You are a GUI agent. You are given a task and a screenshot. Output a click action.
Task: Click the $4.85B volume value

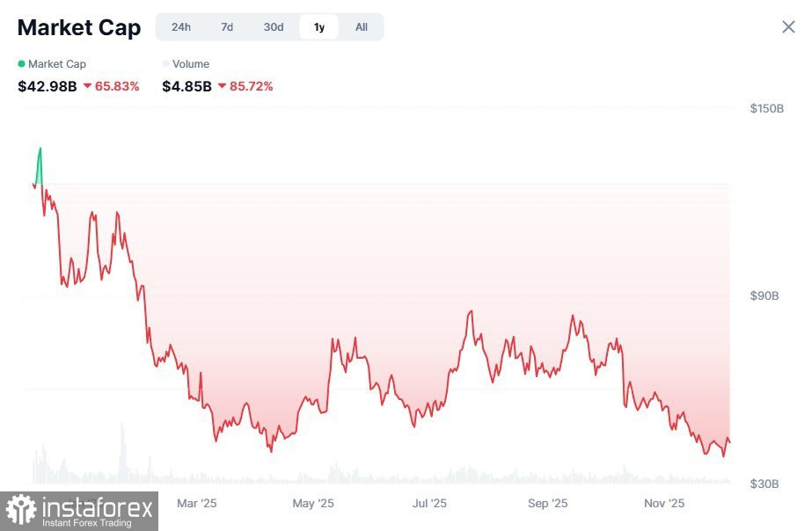point(187,86)
